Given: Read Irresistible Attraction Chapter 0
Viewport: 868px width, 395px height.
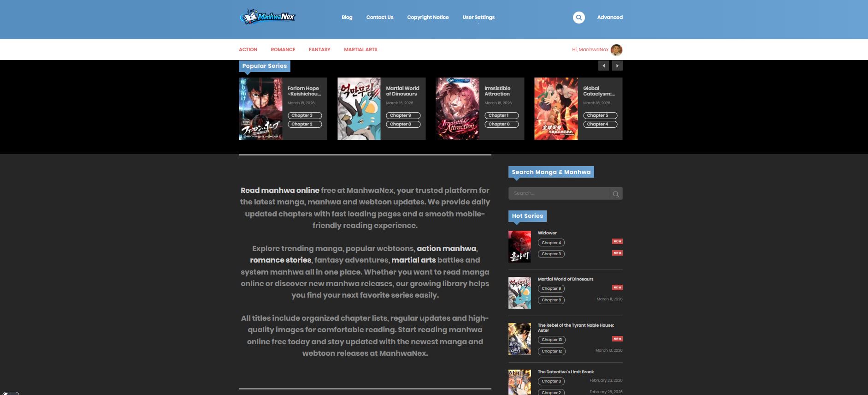Looking at the screenshot, I should pyautogui.click(x=502, y=124).
